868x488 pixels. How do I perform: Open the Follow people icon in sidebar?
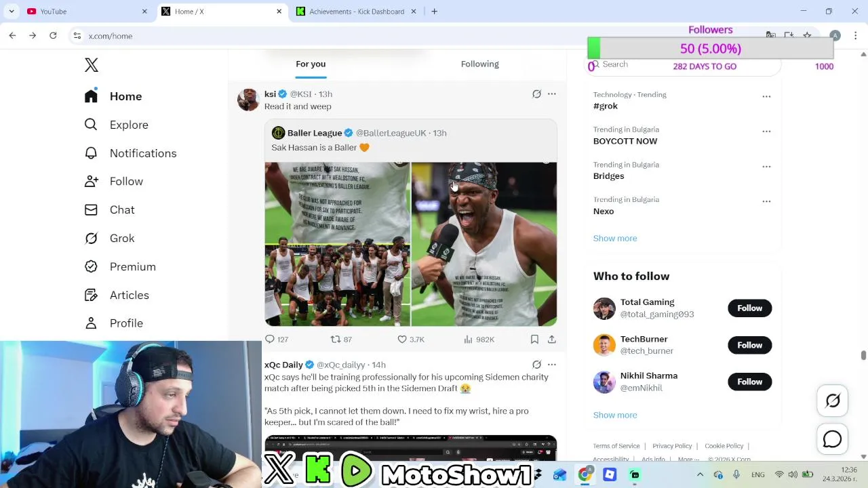91,182
